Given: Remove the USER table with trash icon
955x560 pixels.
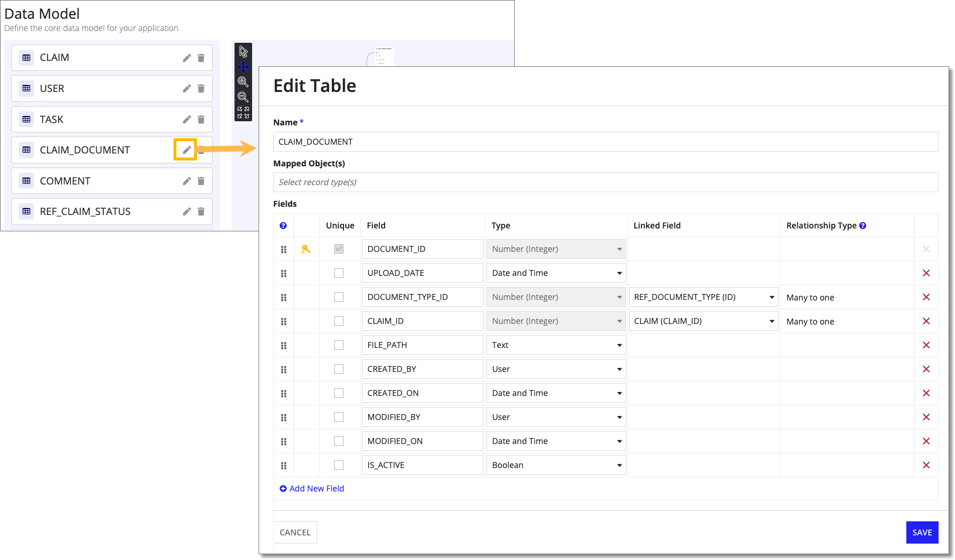Looking at the screenshot, I should (201, 88).
